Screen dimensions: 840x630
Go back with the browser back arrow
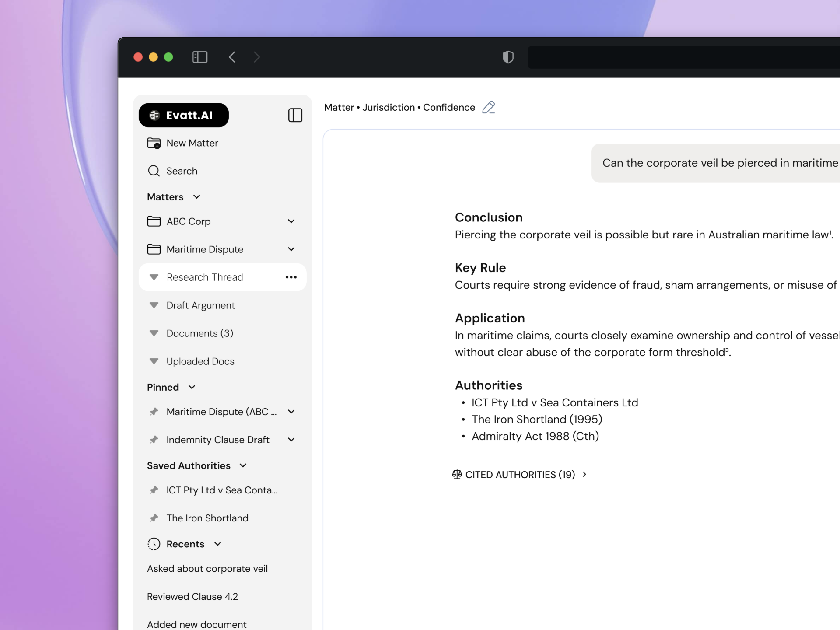232,57
